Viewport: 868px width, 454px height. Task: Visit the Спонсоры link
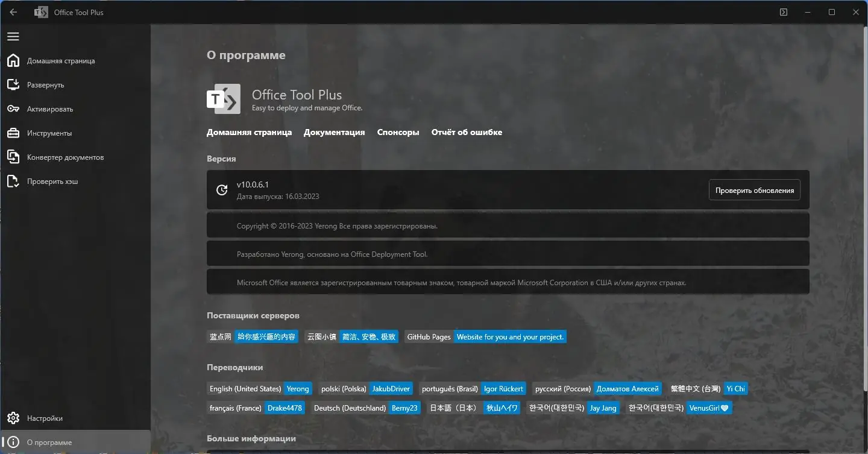tap(398, 132)
